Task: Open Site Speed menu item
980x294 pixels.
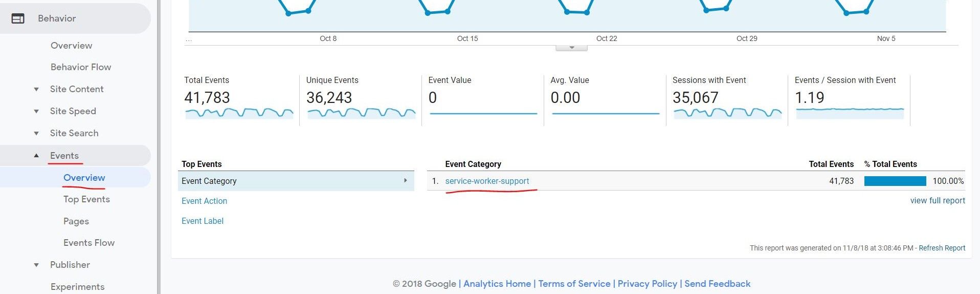Action: point(73,111)
